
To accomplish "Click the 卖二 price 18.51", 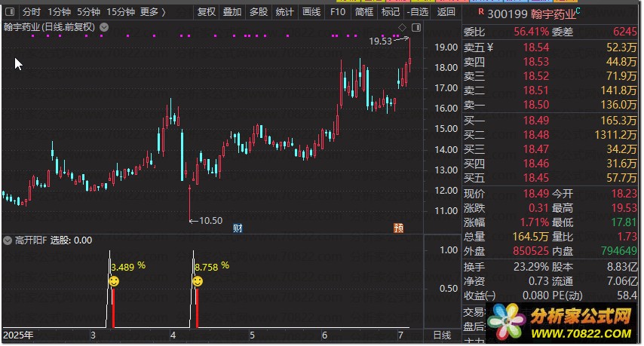I will tap(536, 90).
